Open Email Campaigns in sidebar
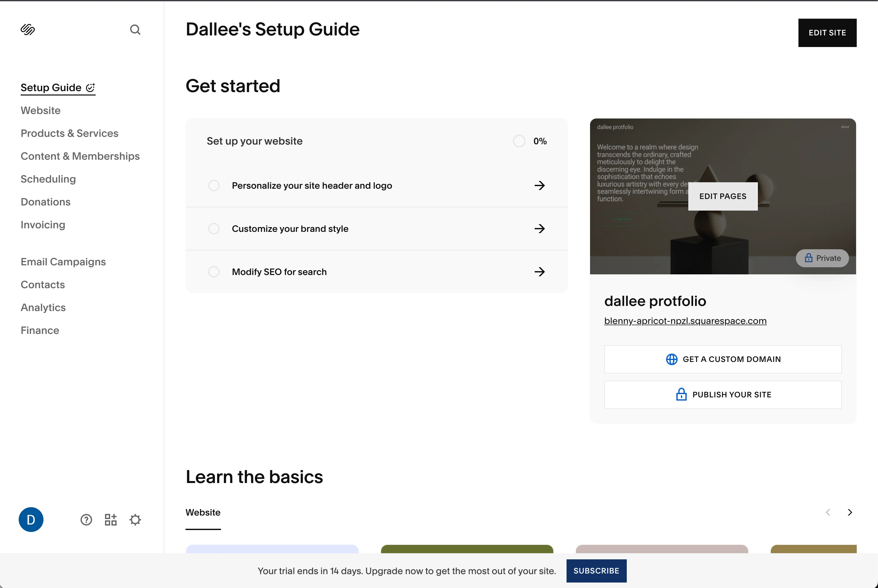The width and height of the screenshot is (878, 588). (63, 262)
